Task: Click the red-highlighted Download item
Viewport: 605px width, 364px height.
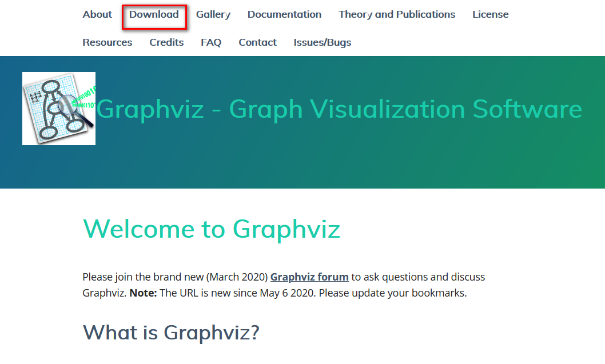Action: click(x=154, y=14)
